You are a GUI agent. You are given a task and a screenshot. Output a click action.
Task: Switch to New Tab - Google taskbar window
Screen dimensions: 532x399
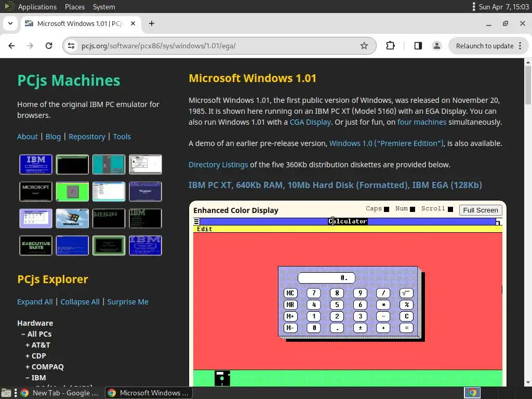pos(59,393)
